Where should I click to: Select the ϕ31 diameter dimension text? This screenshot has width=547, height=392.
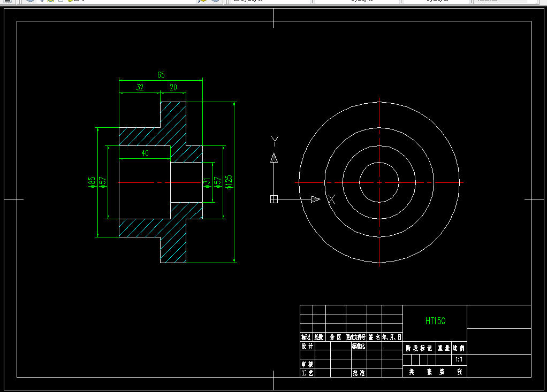tap(207, 183)
